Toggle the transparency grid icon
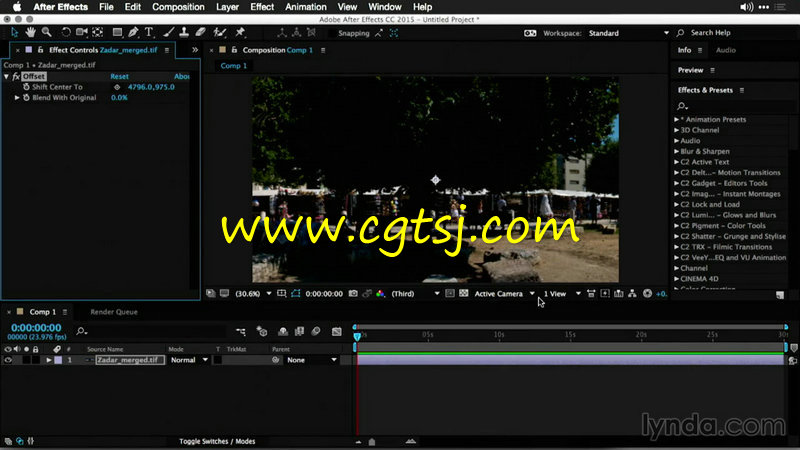The width and height of the screenshot is (800, 450). (x=464, y=293)
